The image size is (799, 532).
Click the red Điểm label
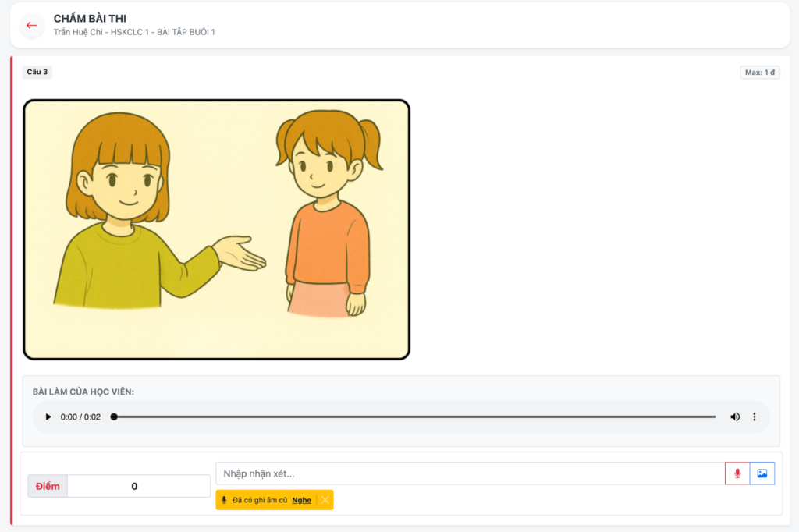48,486
